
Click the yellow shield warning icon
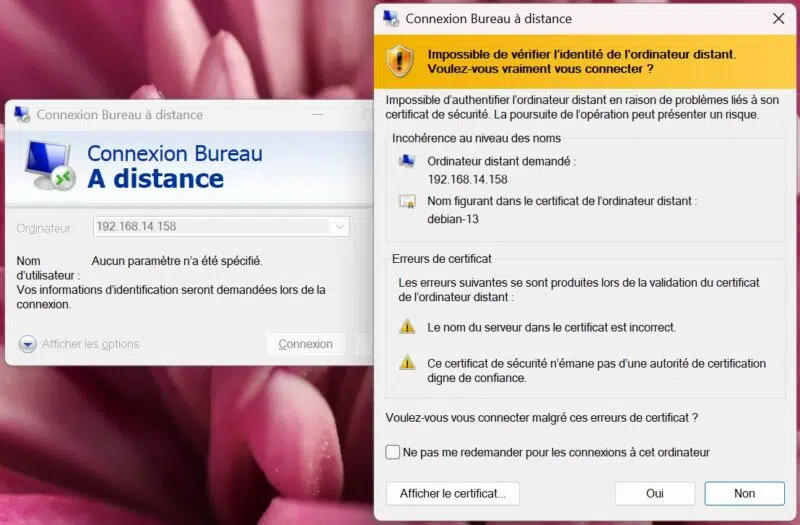pyautogui.click(x=399, y=61)
